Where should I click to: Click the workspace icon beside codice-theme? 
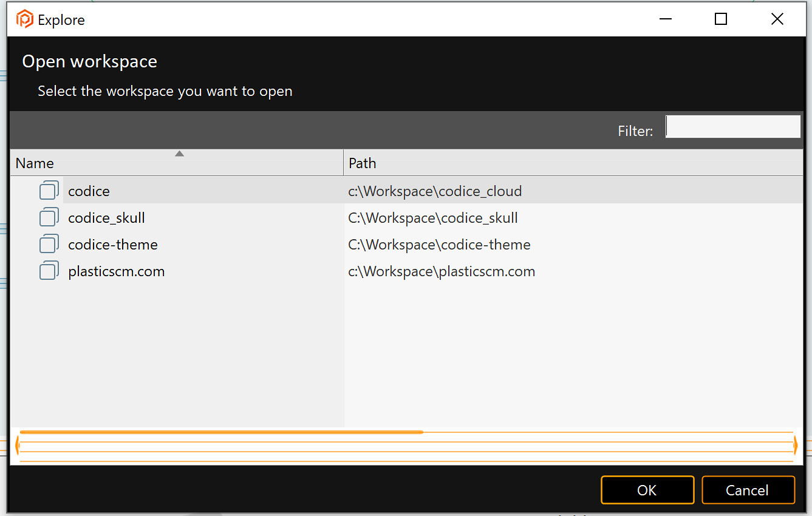pos(49,243)
